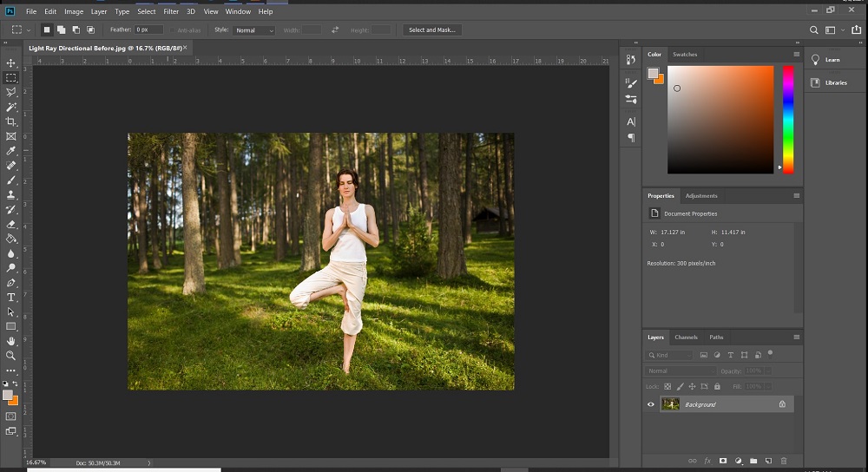Select the Horizontal Type tool

[x=11, y=298]
